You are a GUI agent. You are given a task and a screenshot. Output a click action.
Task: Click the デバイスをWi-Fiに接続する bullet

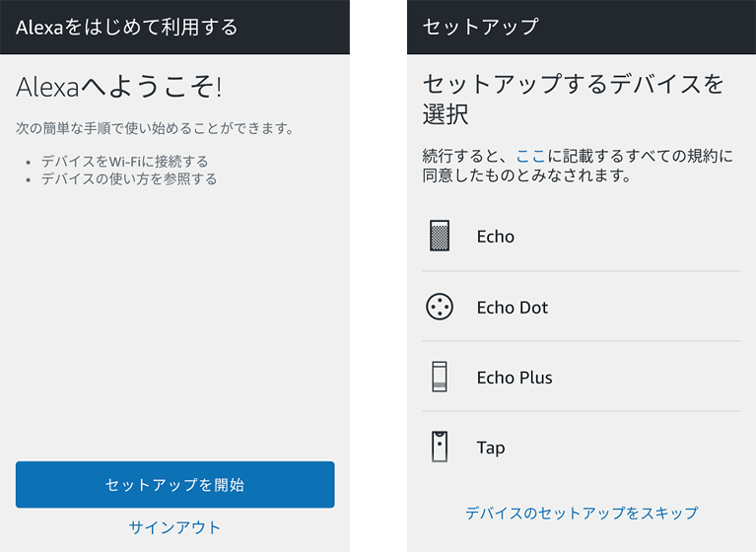click(124, 162)
